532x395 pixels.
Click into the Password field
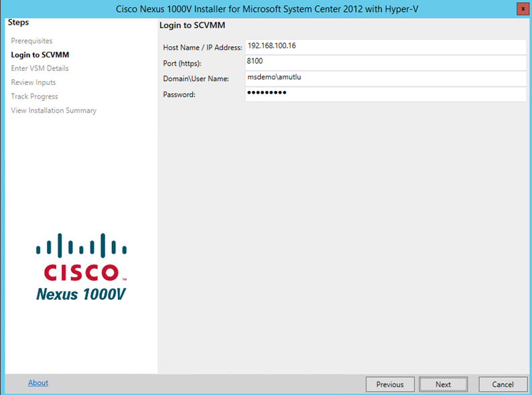(x=386, y=94)
